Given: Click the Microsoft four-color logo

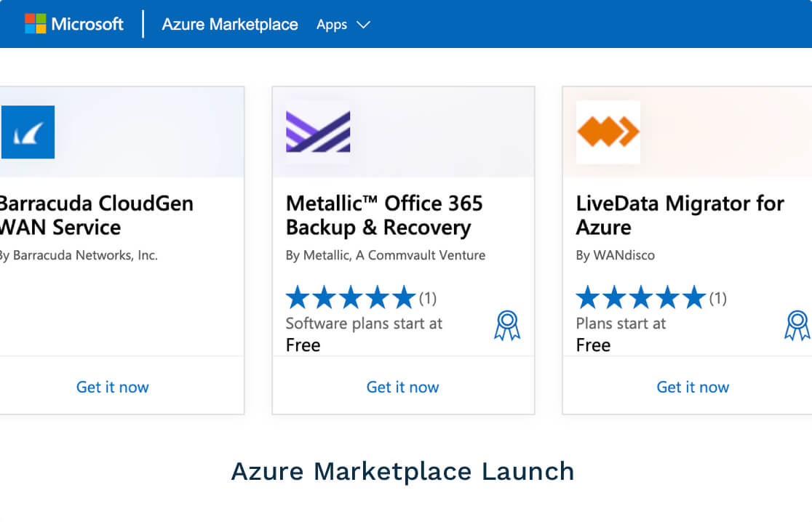Looking at the screenshot, I should 35,24.
